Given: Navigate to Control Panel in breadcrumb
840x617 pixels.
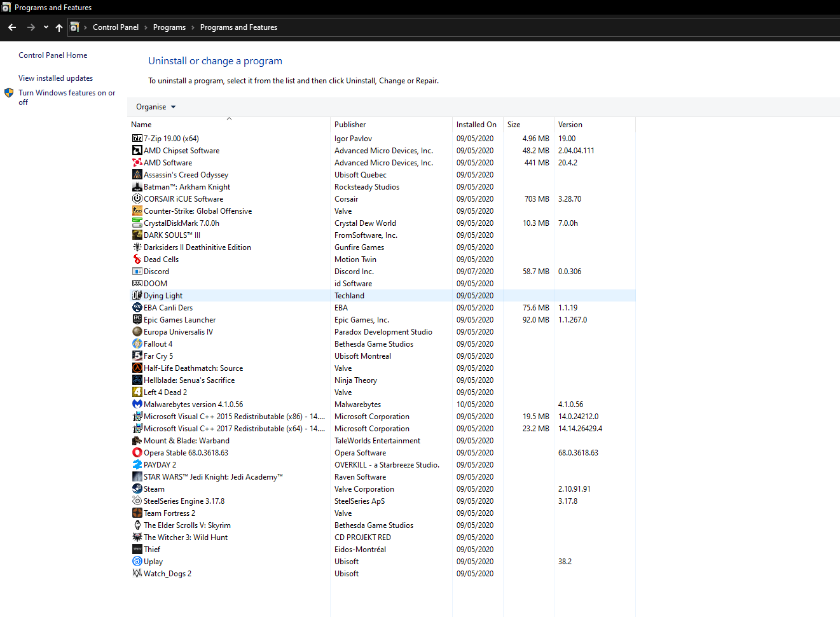Looking at the screenshot, I should (x=116, y=27).
